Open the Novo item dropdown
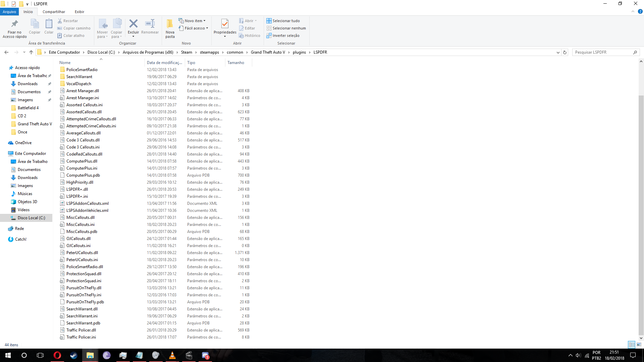644x362 pixels. [x=193, y=21]
